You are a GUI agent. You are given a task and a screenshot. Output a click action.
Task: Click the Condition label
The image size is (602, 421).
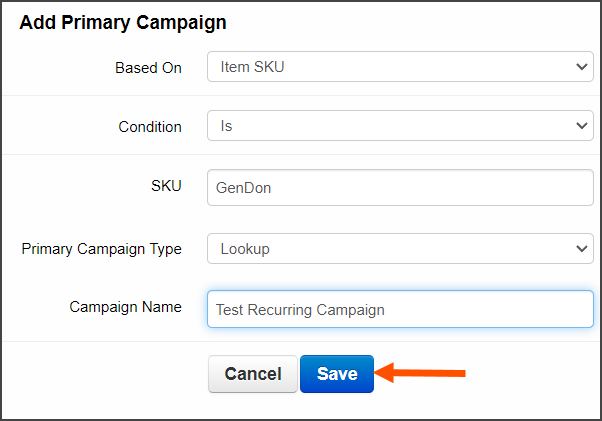coord(150,127)
